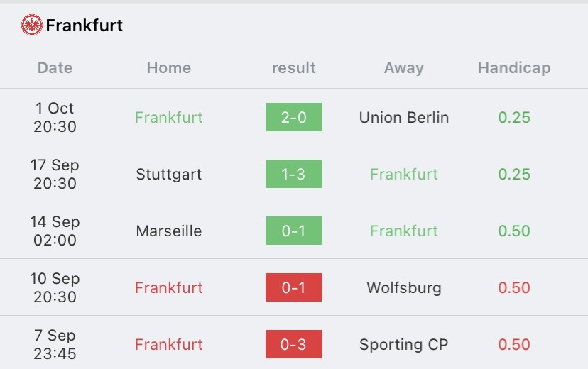This screenshot has width=588, height=369.
Task: Select the Away column header
Action: coord(404,68)
